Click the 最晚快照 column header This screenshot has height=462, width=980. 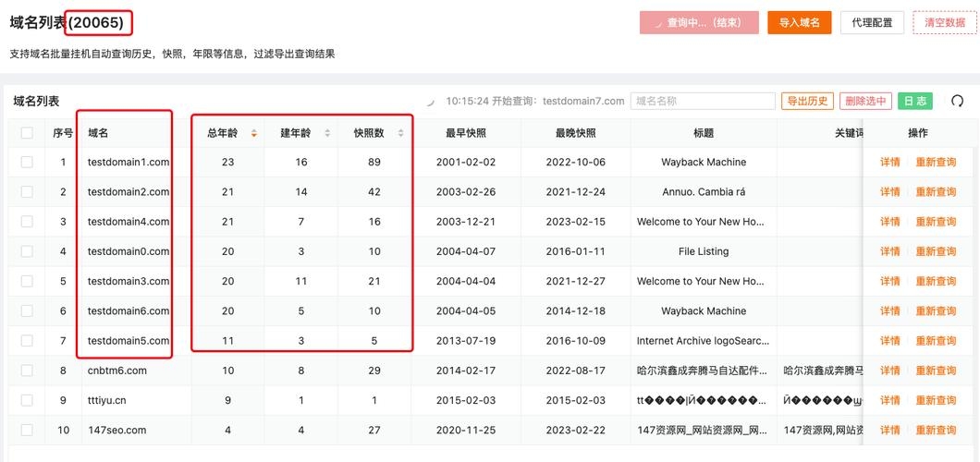tap(576, 133)
